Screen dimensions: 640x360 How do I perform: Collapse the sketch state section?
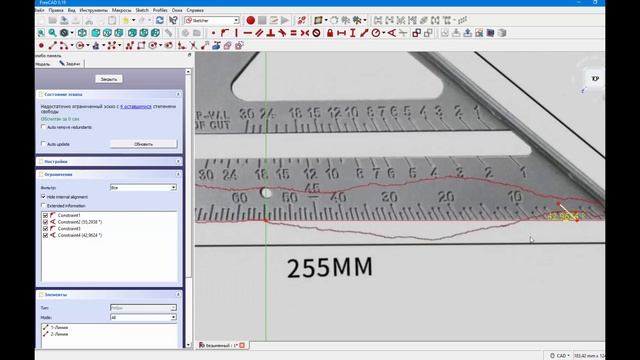click(178, 94)
